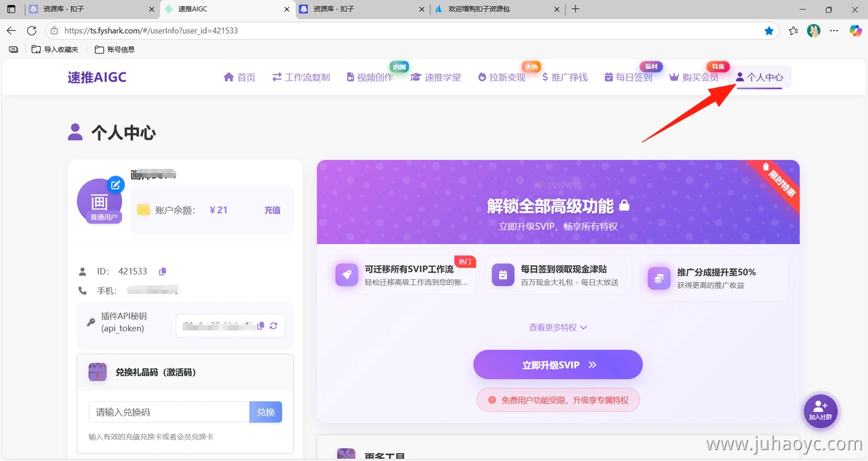Open the 加入社群 floating button
This screenshot has width=868, height=461.
[821, 411]
